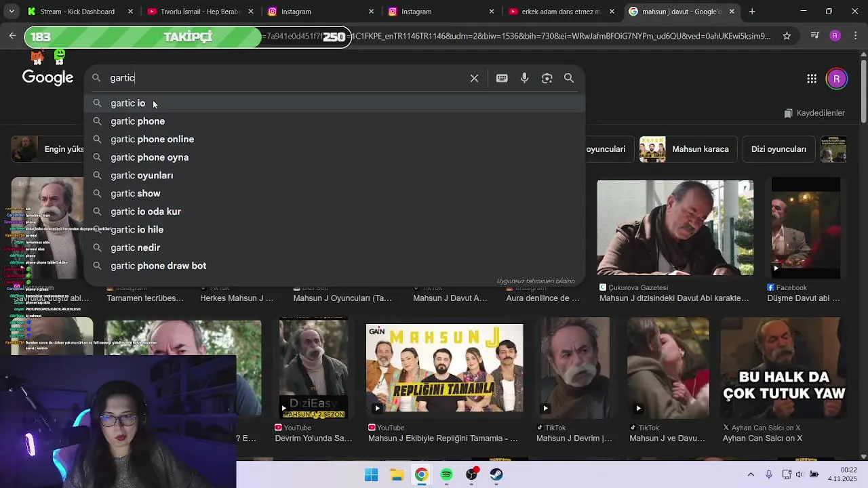
Task: Open OBS Studio from the taskbar
Action: tap(471, 474)
